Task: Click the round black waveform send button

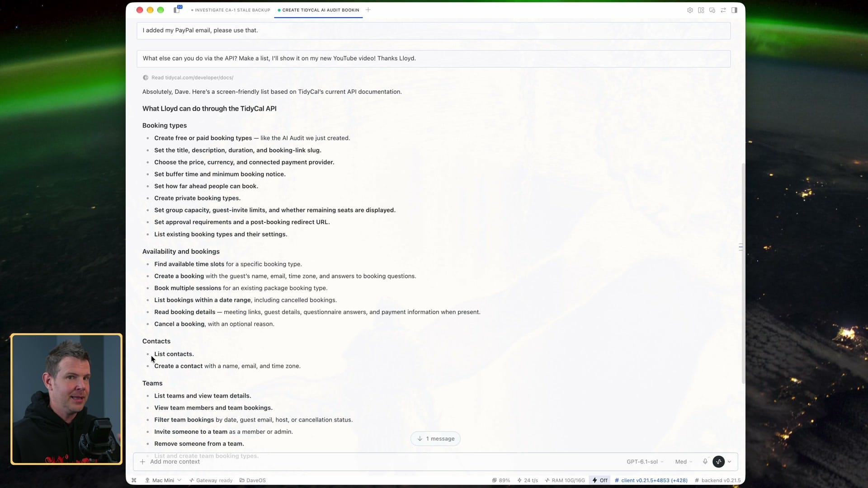Action: tap(718, 461)
